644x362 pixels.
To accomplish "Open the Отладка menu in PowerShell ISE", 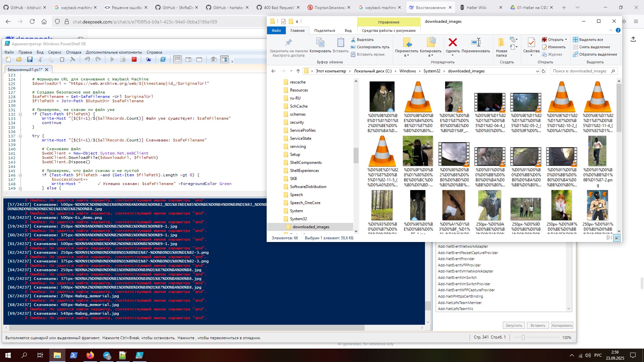I will (73, 52).
